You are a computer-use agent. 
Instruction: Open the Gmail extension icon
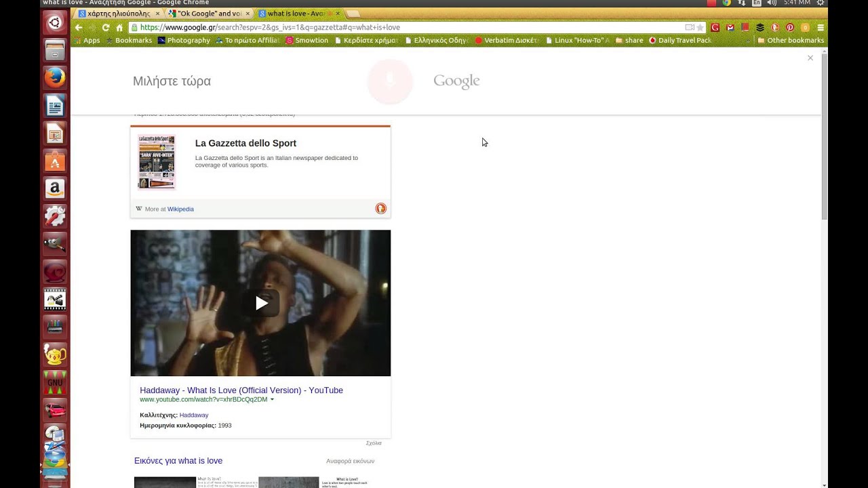[x=730, y=28]
